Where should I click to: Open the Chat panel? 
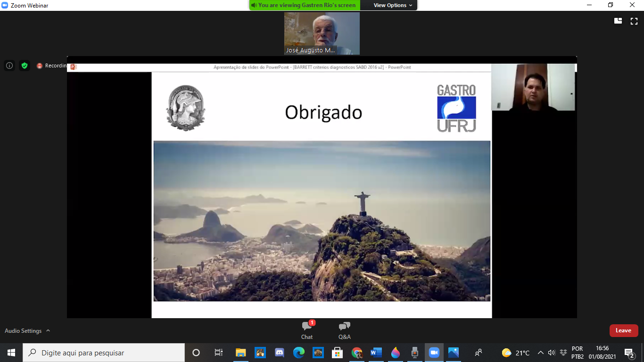coord(307,330)
